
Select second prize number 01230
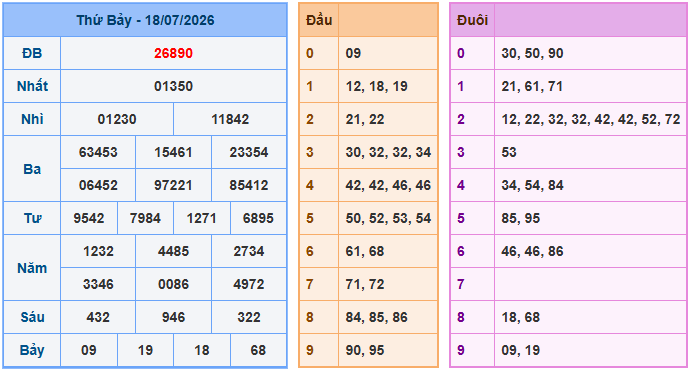click(x=117, y=119)
